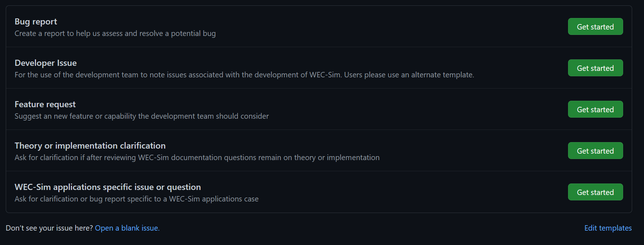Click Get started for Developer Issue template
This screenshot has width=644, height=245.
[x=595, y=68]
